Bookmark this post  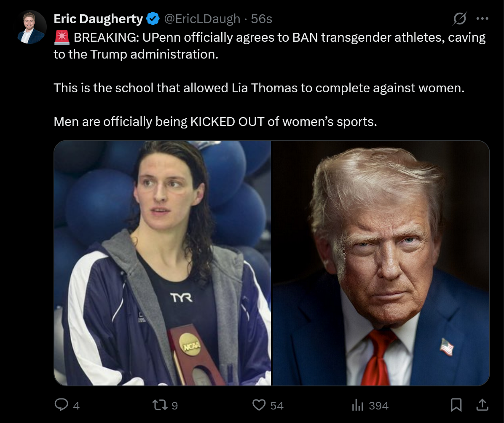[456, 405]
